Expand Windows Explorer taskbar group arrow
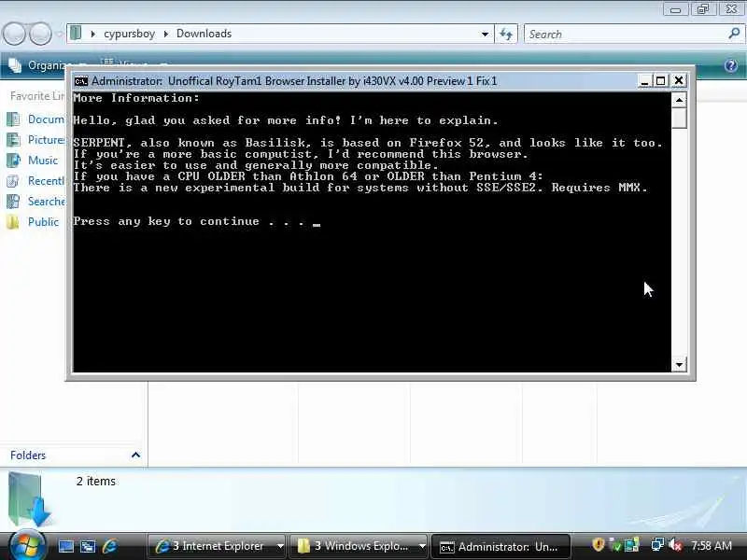The width and height of the screenshot is (747, 560). [x=422, y=546]
